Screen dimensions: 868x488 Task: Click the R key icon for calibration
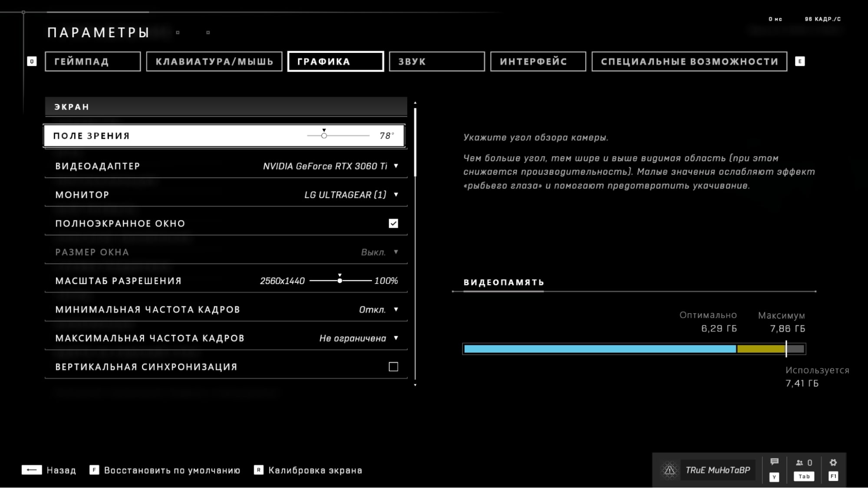[x=258, y=470]
